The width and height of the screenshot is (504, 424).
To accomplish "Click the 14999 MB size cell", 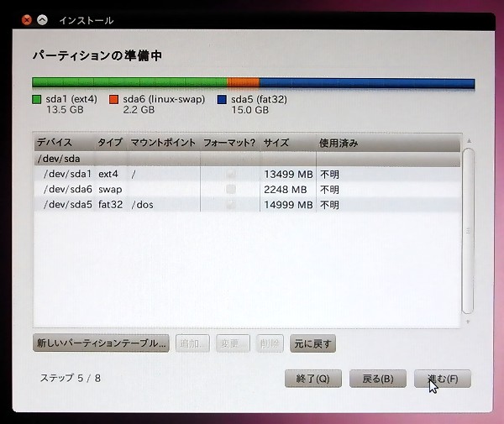I will click(x=288, y=205).
